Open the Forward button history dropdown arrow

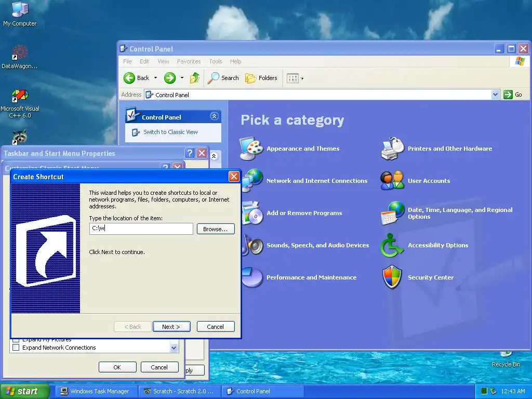pos(182,78)
